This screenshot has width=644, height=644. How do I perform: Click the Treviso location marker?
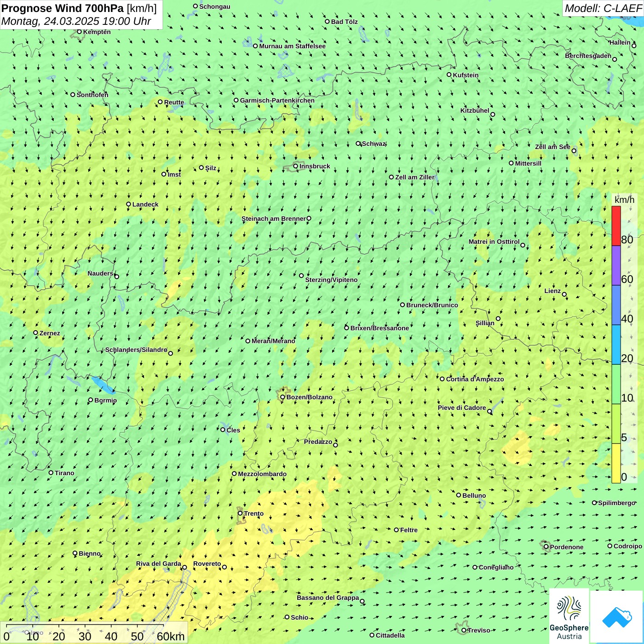(x=464, y=630)
